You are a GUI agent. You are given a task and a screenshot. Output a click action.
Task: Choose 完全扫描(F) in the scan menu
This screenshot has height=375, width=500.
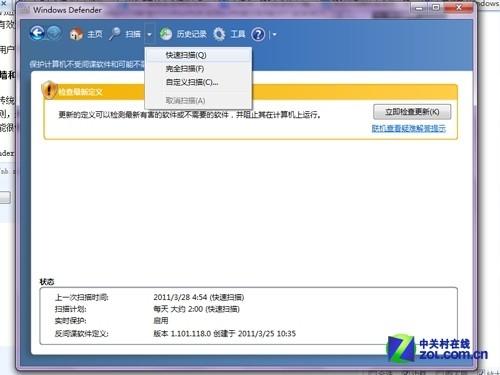coord(198,69)
